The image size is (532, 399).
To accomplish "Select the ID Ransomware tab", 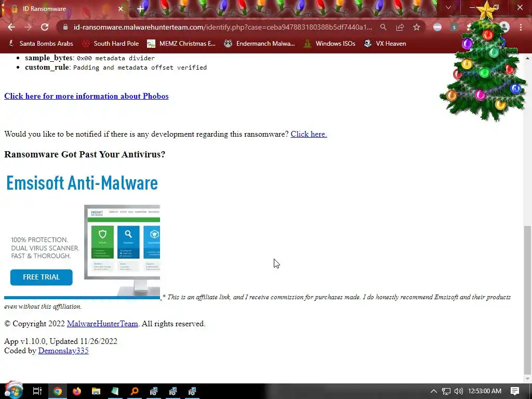I will click(x=64, y=9).
